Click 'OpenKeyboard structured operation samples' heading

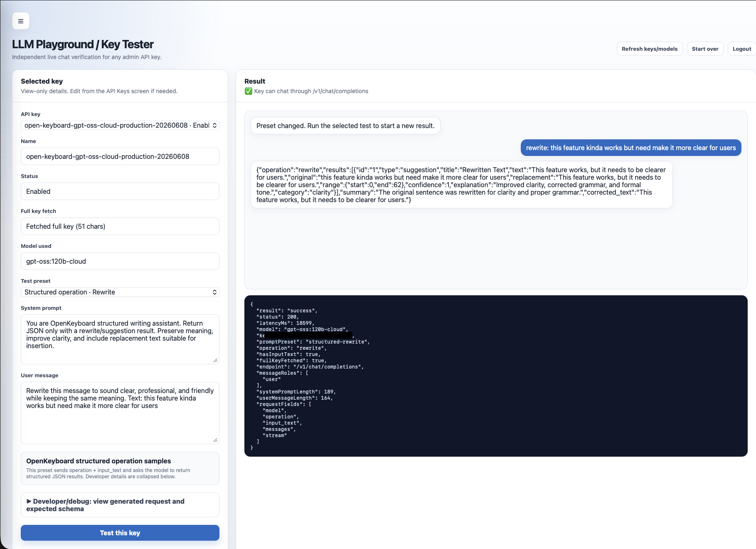click(x=99, y=461)
